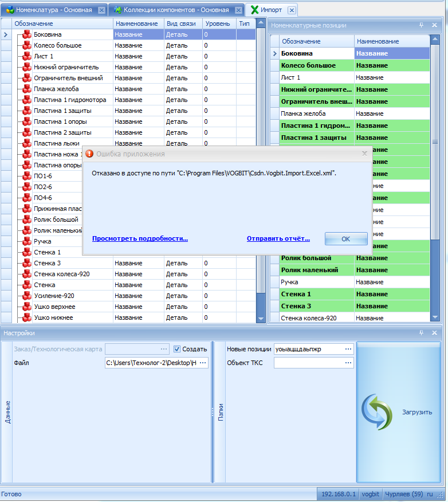The height and width of the screenshot is (502, 448).
Task: Click the vogbit status bar entry
Action: (370, 494)
